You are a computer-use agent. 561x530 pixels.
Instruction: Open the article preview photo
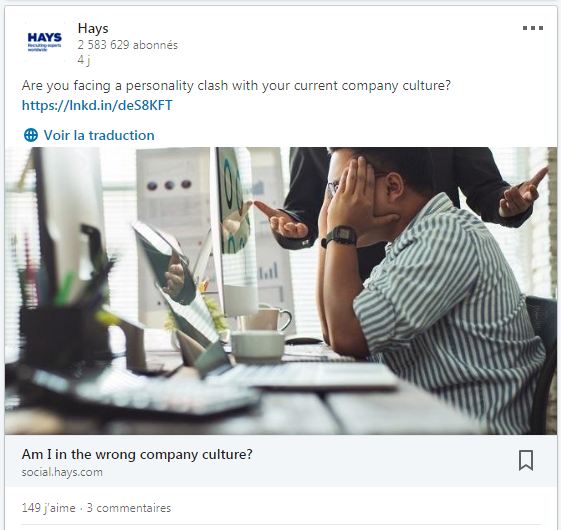[x=281, y=291]
